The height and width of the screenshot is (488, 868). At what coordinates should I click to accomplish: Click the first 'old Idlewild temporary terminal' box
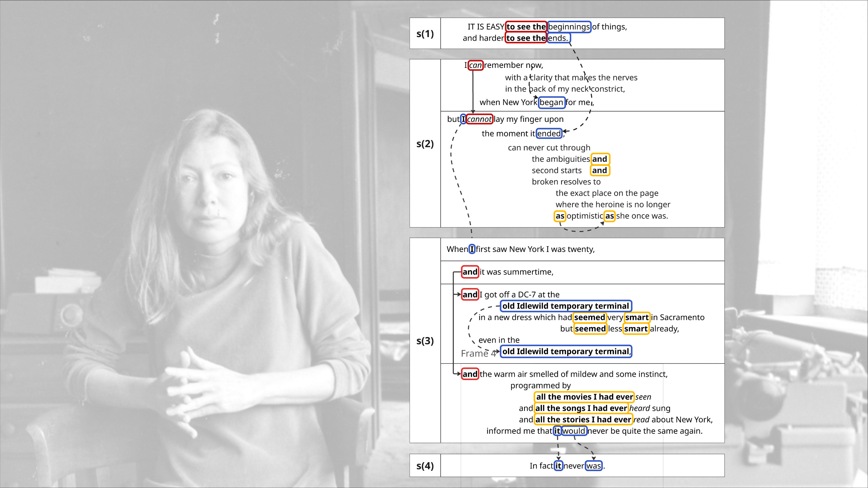coord(566,306)
